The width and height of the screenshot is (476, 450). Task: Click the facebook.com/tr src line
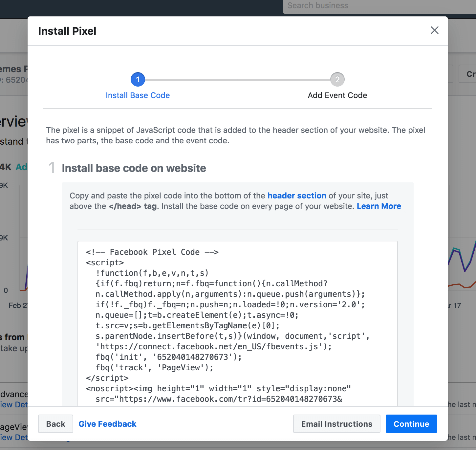pos(219,399)
